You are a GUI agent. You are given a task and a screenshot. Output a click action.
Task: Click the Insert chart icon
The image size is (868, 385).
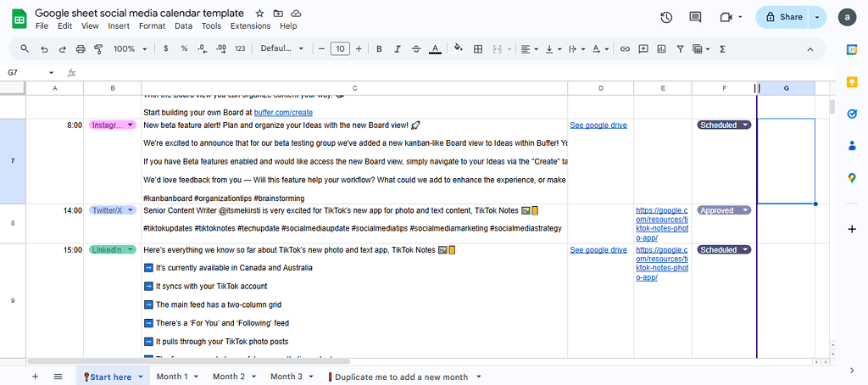[x=661, y=49]
